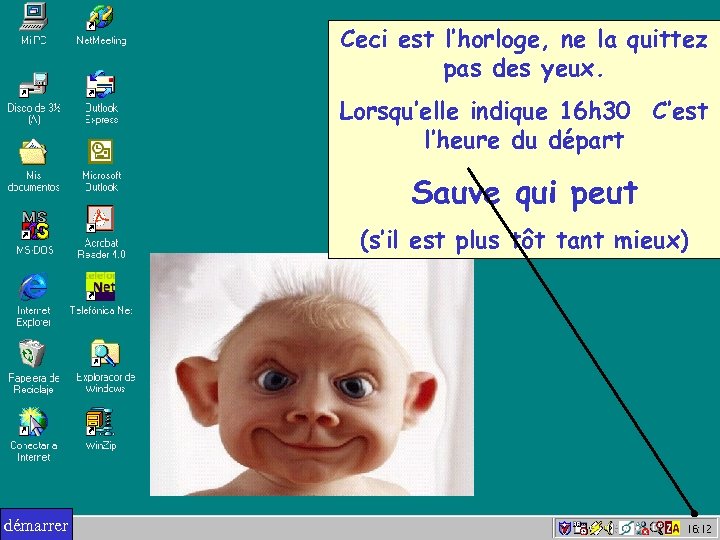The image size is (720, 540).
Task: Select the Disco de 3½ (A) icon
Action: 34,98
